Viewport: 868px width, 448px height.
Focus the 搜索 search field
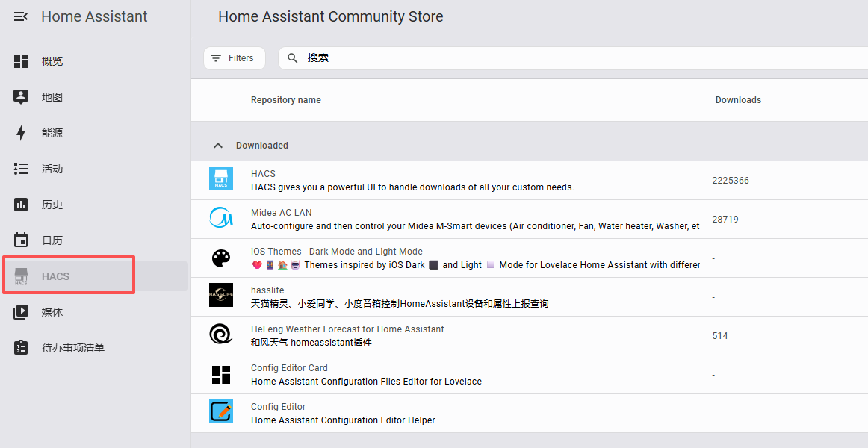(x=573, y=58)
